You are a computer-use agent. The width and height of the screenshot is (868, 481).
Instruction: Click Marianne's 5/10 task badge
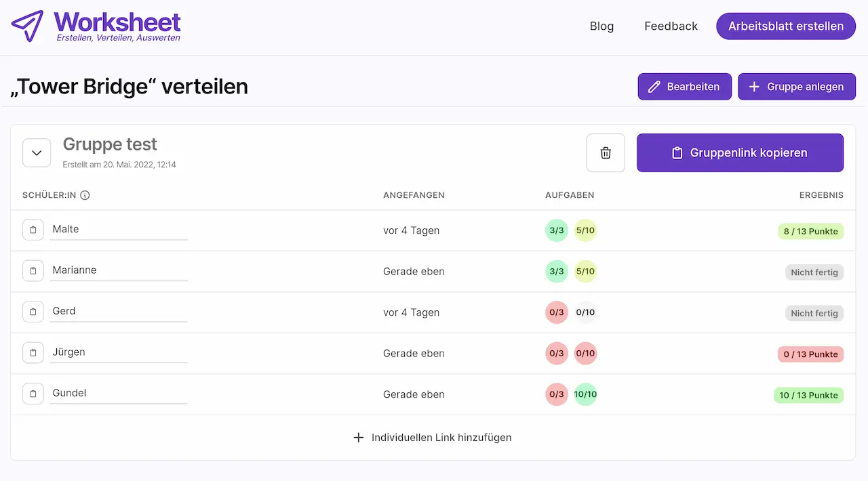[585, 272]
